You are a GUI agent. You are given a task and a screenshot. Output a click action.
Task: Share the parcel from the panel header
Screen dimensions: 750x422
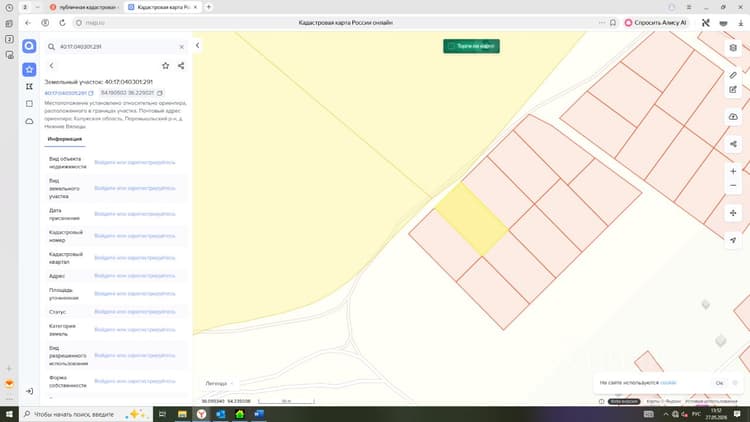[x=181, y=66]
